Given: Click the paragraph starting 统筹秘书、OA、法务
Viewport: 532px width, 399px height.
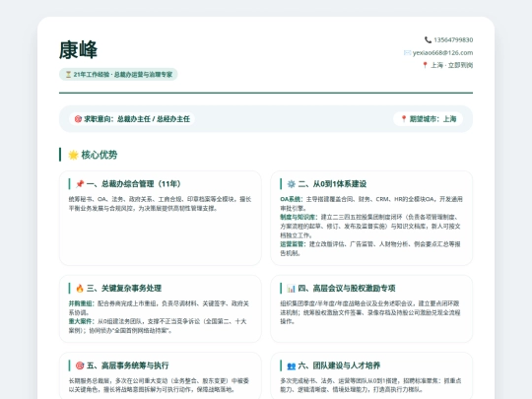Looking at the screenshot, I should 161,204.
